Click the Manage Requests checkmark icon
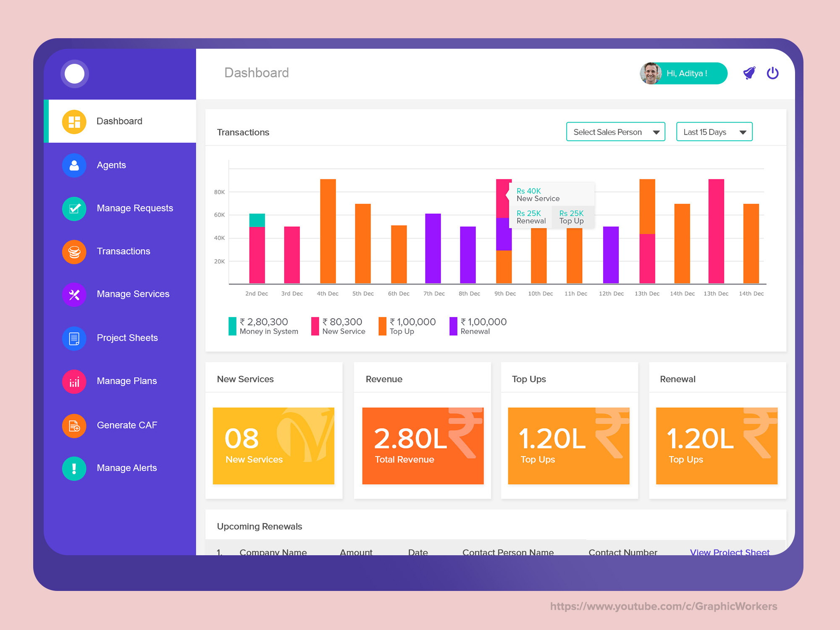 pyautogui.click(x=74, y=208)
